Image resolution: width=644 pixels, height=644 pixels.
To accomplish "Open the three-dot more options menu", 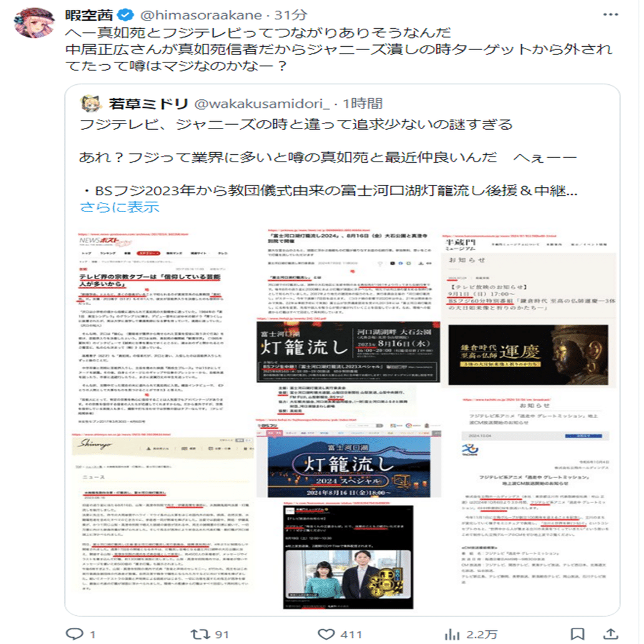I will click(x=610, y=15).
